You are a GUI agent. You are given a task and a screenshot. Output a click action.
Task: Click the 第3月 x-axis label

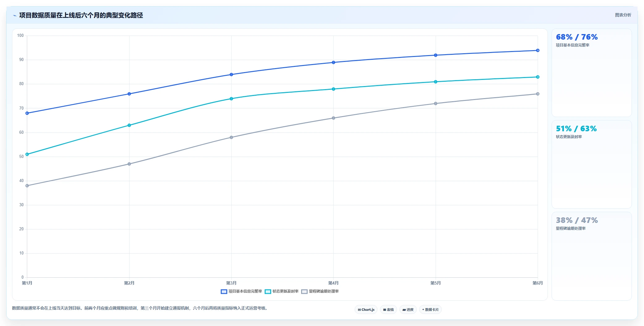pos(231,283)
